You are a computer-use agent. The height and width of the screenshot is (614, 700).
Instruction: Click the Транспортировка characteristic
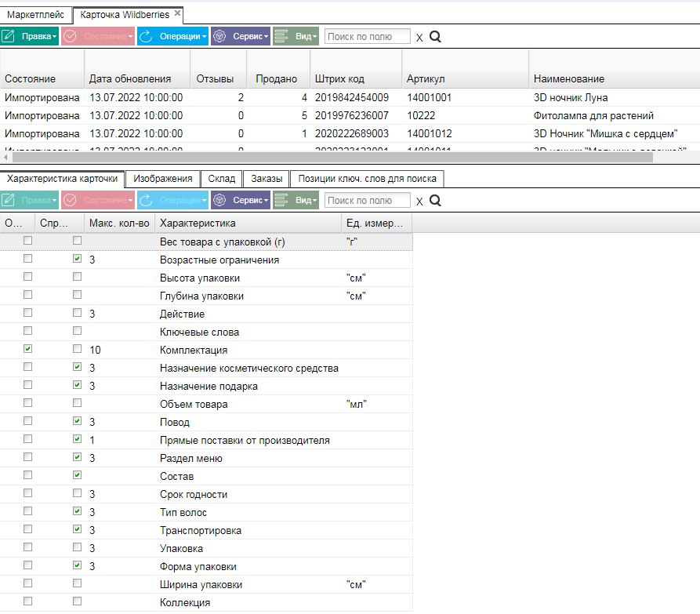pos(201,531)
